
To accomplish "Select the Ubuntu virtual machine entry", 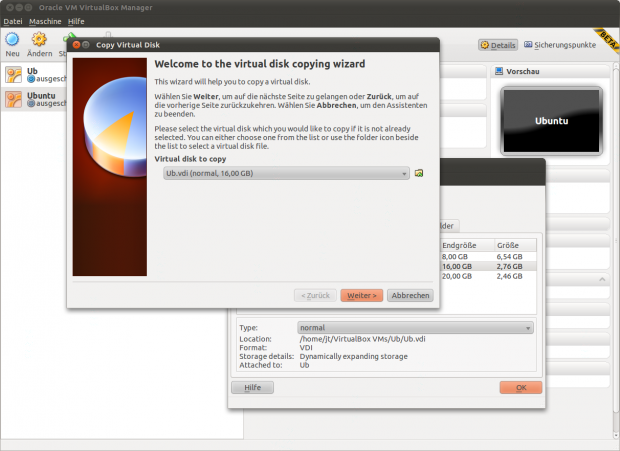I will [x=34, y=99].
